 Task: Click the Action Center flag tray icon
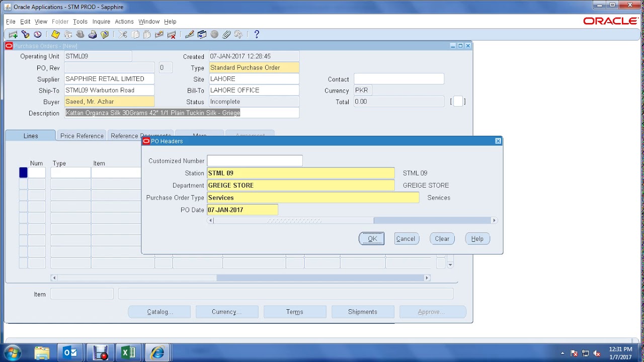click(574, 353)
